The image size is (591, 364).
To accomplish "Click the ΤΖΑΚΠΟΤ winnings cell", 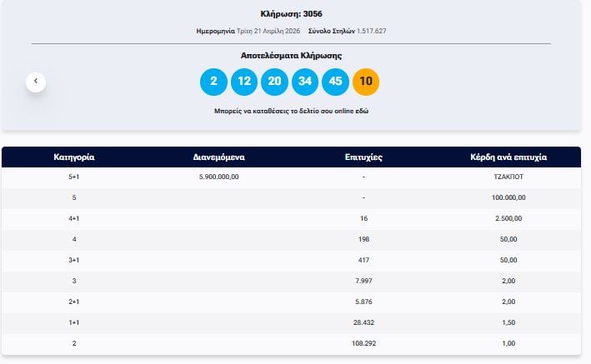I will pos(508,177).
